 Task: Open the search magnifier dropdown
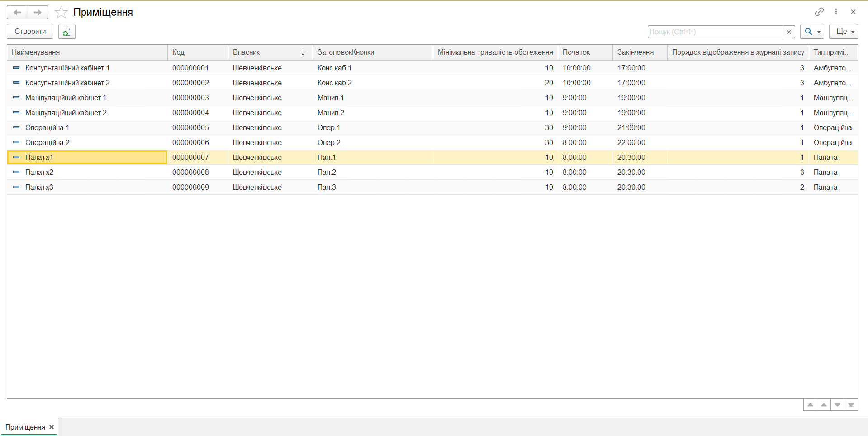pyautogui.click(x=812, y=32)
